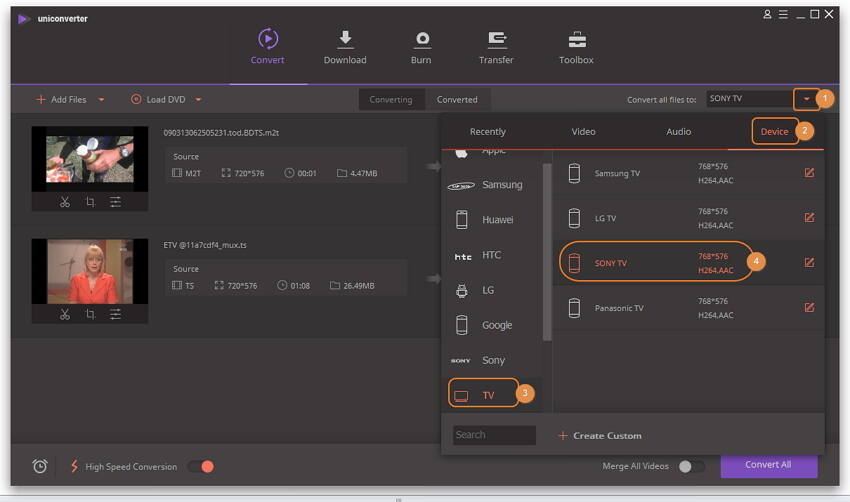Click the first video thumbnail
Screen dimensions: 850x502
click(x=90, y=159)
